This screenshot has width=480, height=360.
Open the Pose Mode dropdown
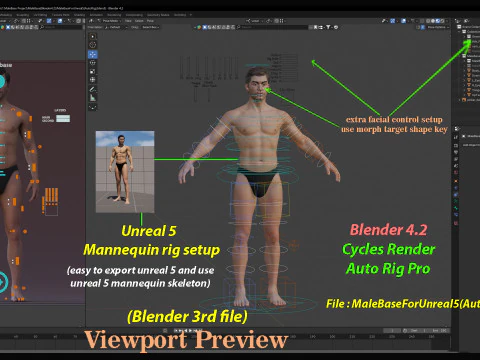point(111,21)
